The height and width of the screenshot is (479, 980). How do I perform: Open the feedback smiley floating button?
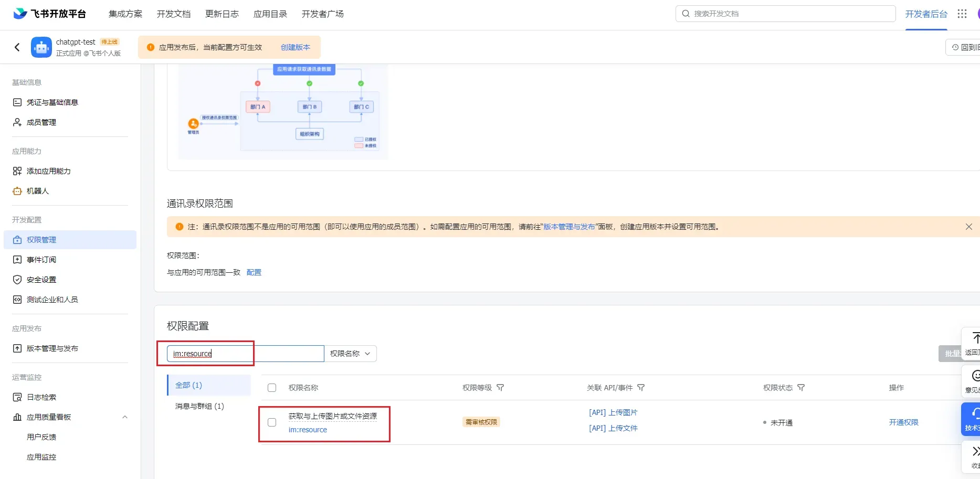(x=972, y=381)
